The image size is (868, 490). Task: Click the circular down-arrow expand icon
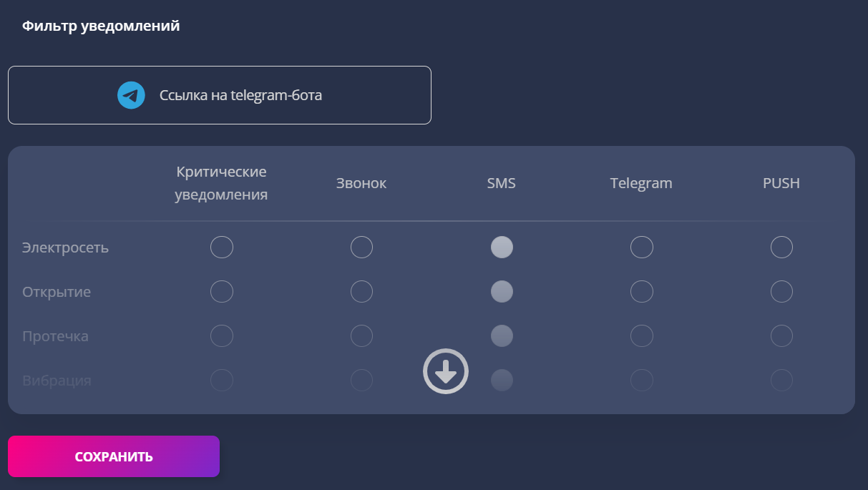[x=446, y=371]
